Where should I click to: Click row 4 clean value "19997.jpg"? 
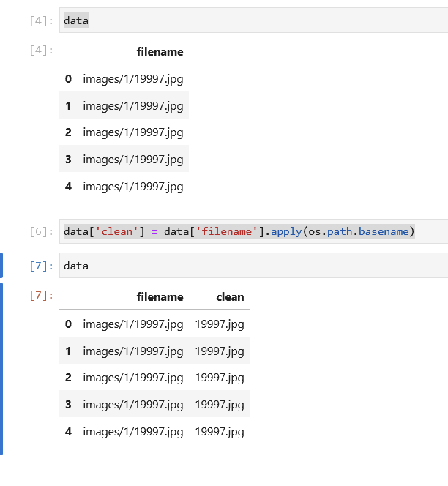[x=220, y=432]
